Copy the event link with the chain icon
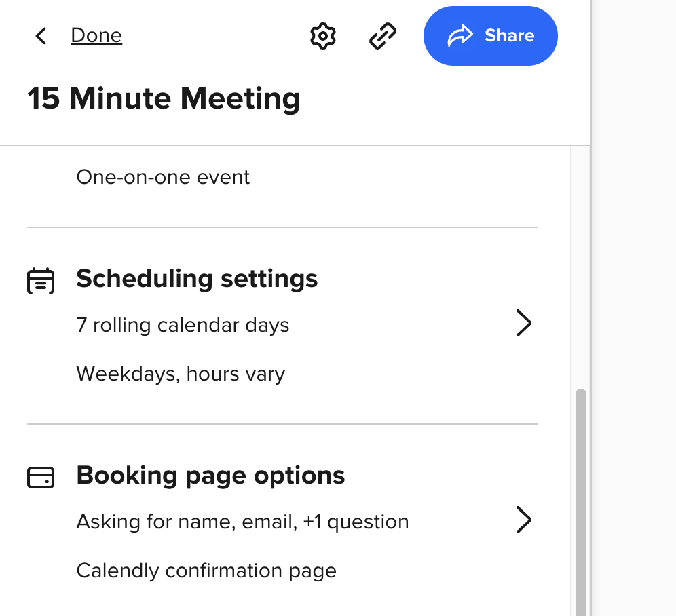This screenshot has height=616, width=676. coord(383,36)
